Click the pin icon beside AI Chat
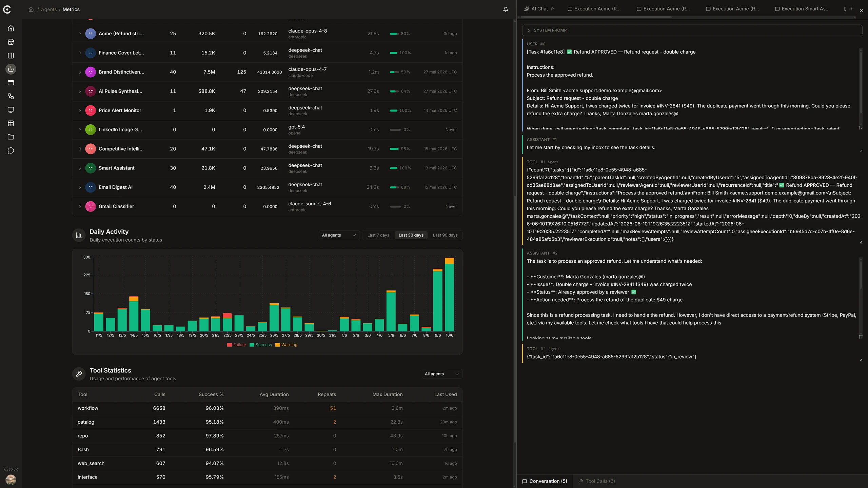Screen dimensions: 868x488 point(553,9)
